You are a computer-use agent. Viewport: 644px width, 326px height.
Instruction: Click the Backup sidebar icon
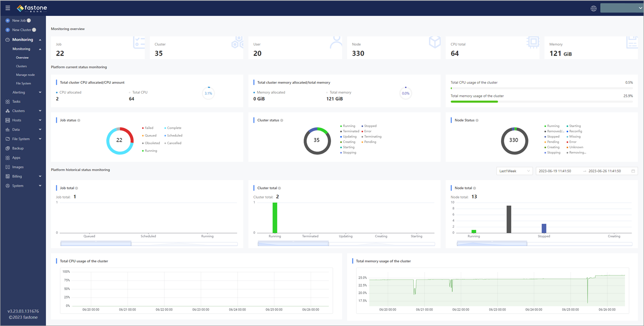(x=8, y=148)
